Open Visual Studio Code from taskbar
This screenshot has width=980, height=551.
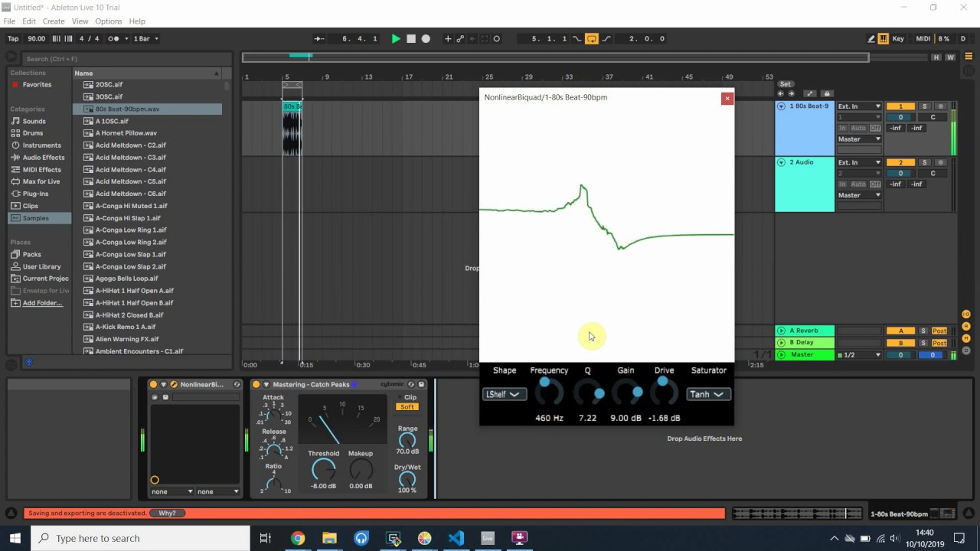456,538
